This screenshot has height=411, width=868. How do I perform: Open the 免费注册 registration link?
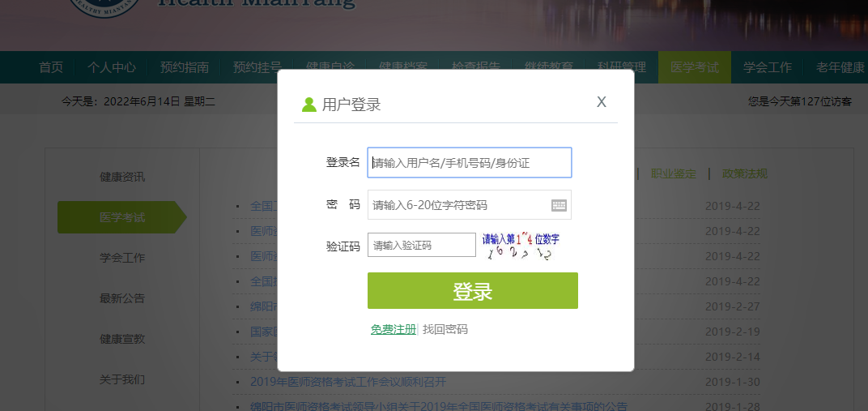coord(393,329)
